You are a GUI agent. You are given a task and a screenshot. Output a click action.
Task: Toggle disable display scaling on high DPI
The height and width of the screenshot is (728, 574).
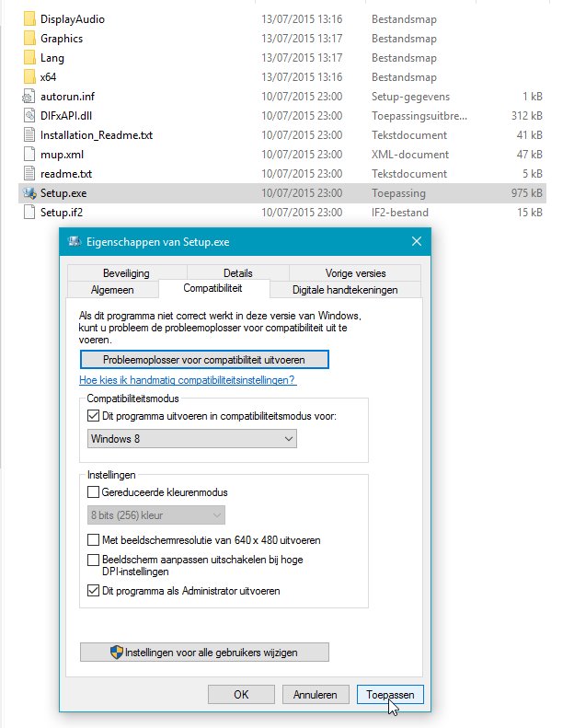[x=93, y=560]
